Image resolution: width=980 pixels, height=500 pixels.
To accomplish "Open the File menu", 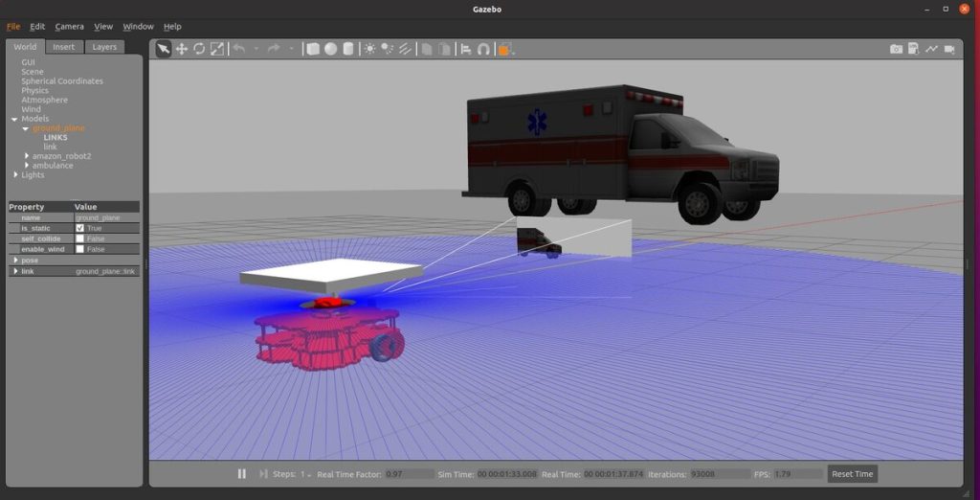I will (x=13, y=26).
